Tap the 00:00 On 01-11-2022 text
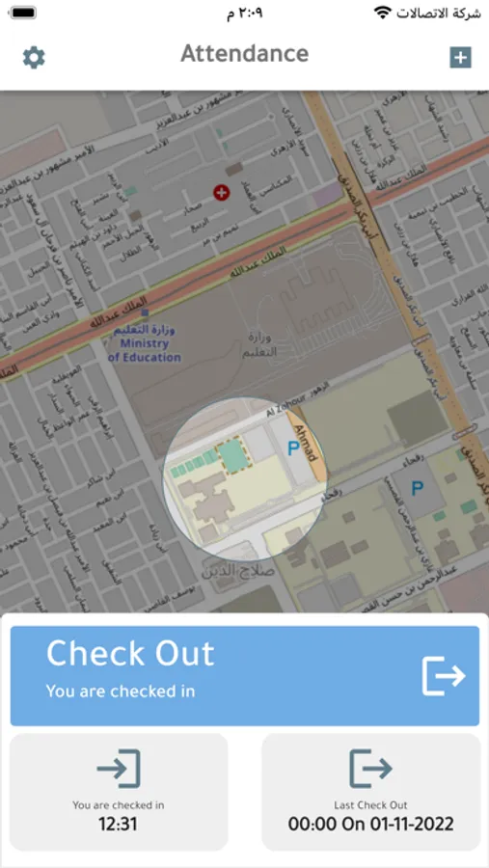The image size is (489, 868). pos(370,824)
